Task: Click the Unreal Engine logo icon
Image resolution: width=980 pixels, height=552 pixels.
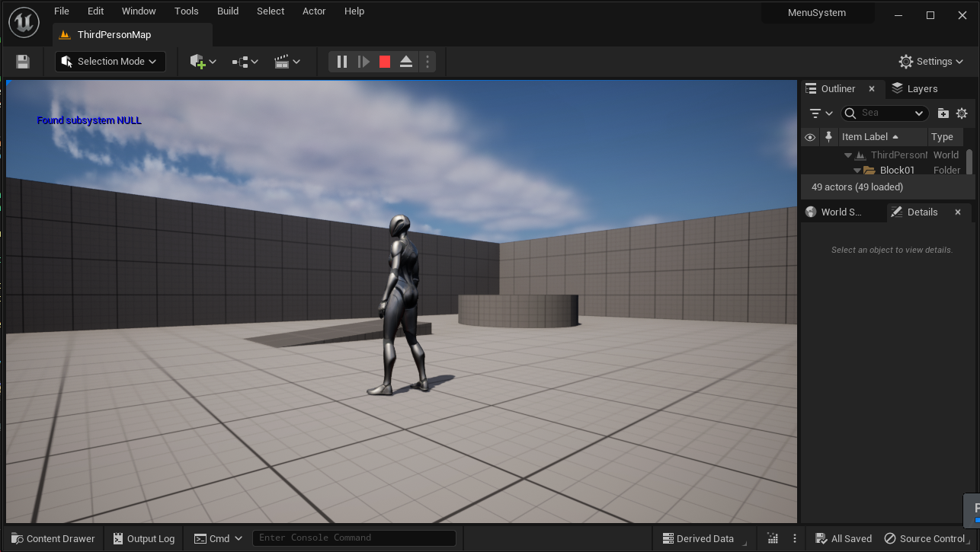Action: 24,23
